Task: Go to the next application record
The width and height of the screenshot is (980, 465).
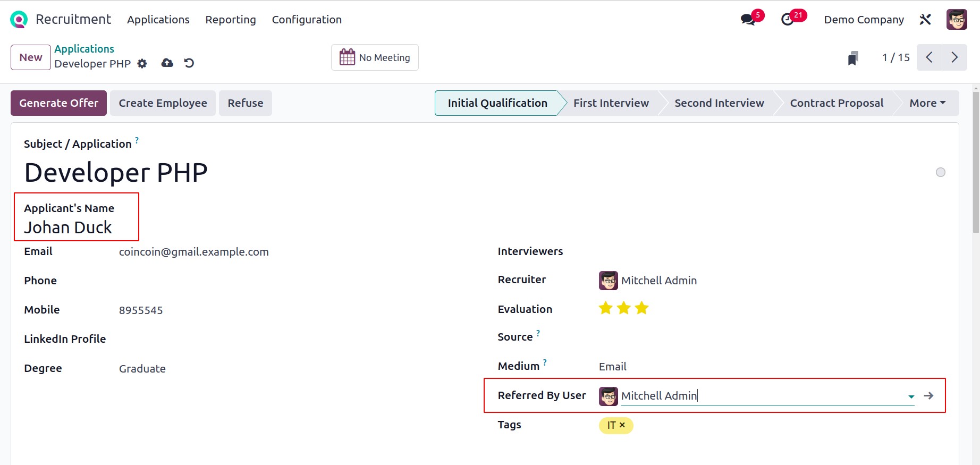Action: pos(954,57)
